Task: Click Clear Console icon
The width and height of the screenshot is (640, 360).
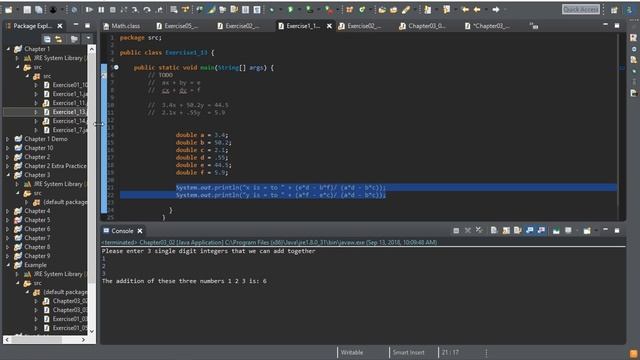Action: tap(494, 231)
